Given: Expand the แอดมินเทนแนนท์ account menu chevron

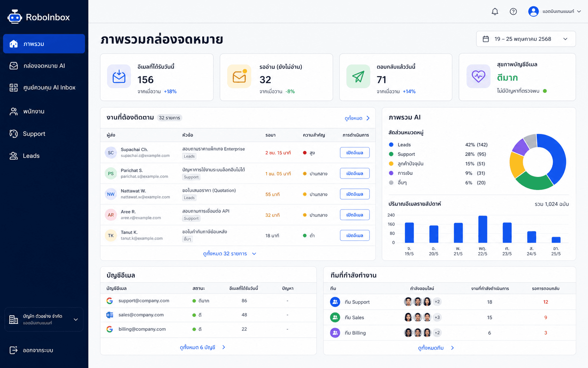Looking at the screenshot, I should [579, 11].
